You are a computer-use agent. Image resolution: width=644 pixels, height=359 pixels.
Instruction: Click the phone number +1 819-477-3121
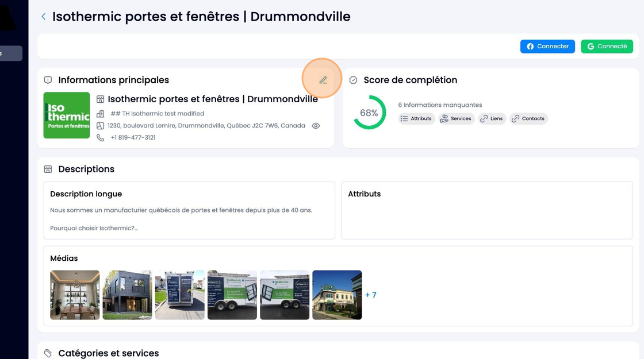point(133,137)
